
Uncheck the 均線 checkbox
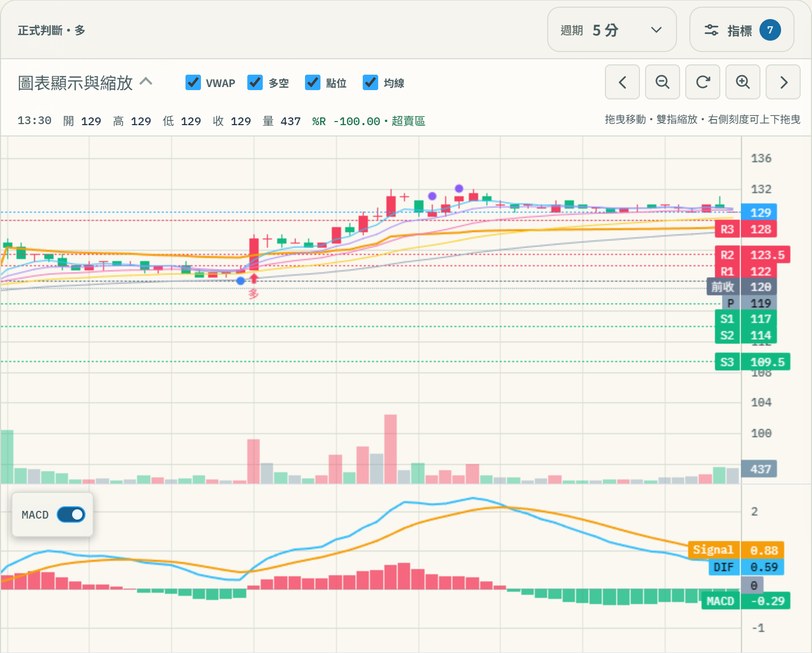coord(370,82)
